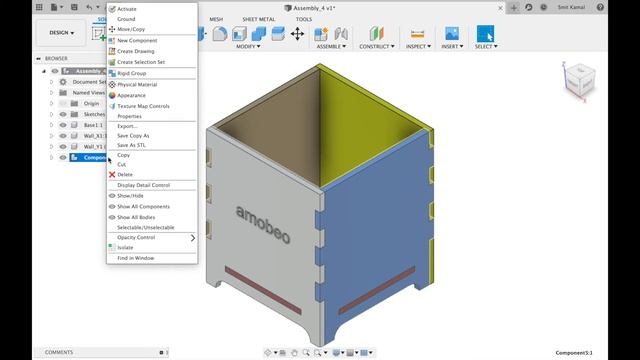Click the extensions refresh icon in title bar
The height and width of the screenshot is (360, 640).
pos(529,7)
